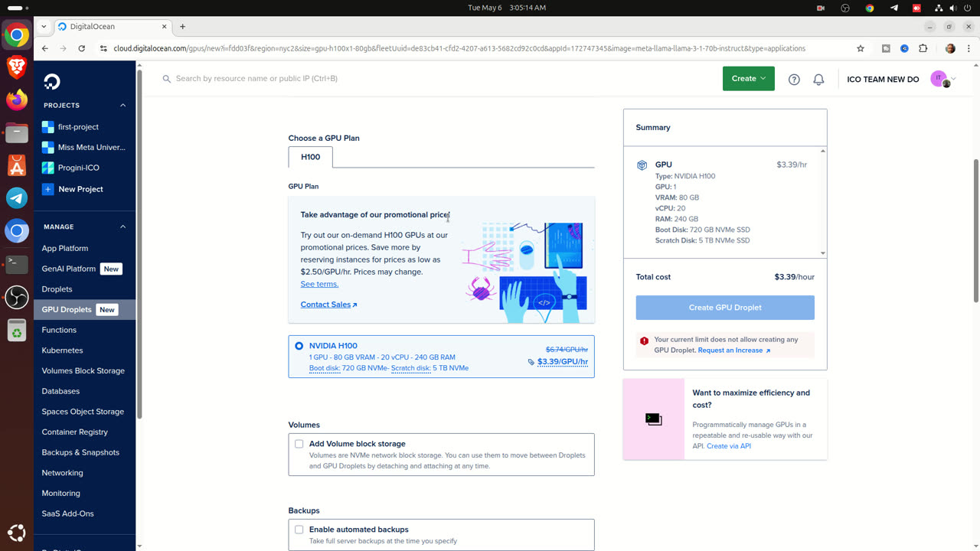Click the Create GPU Droplet button
Image resolution: width=980 pixels, height=551 pixels.
725,308
